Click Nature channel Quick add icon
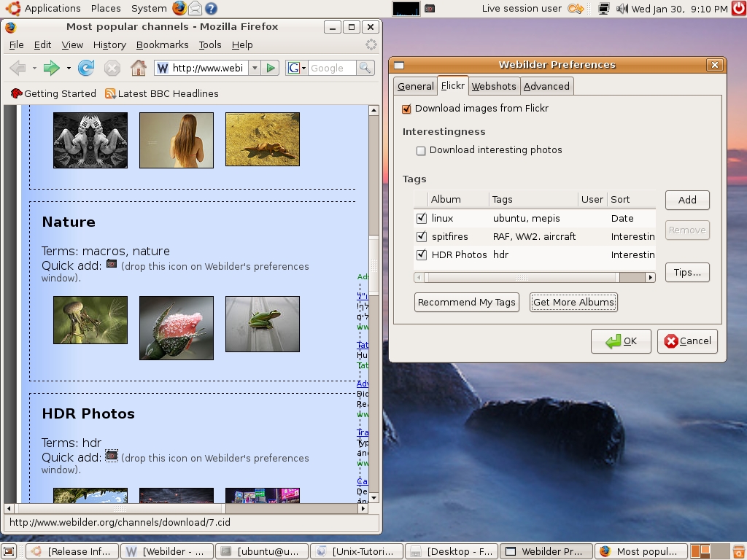Viewport: 747px width, 560px height. (x=112, y=264)
